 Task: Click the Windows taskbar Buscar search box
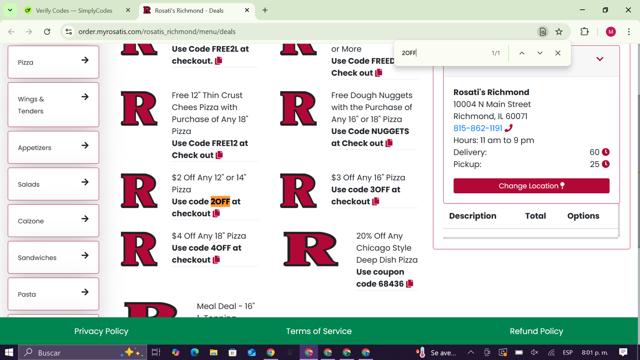82,352
